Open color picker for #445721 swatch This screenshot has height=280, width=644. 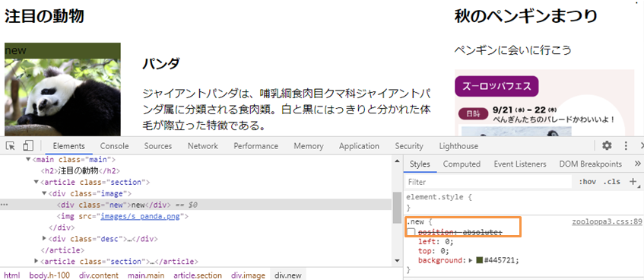(480, 260)
